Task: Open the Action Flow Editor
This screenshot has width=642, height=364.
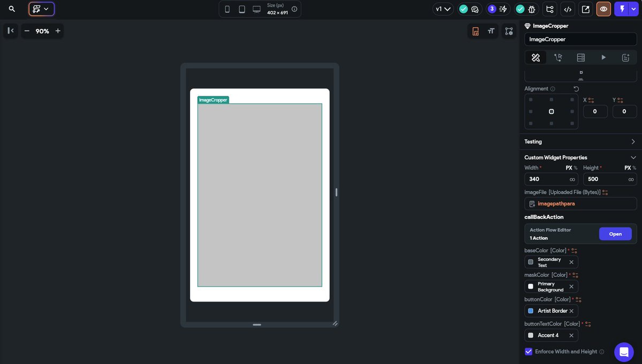Action: point(615,234)
